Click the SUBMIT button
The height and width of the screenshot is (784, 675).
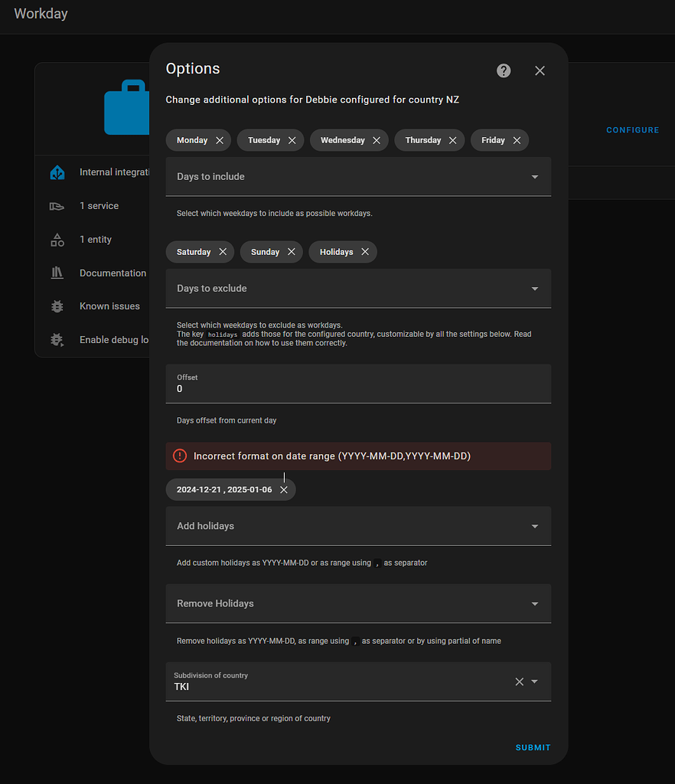[x=533, y=747]
